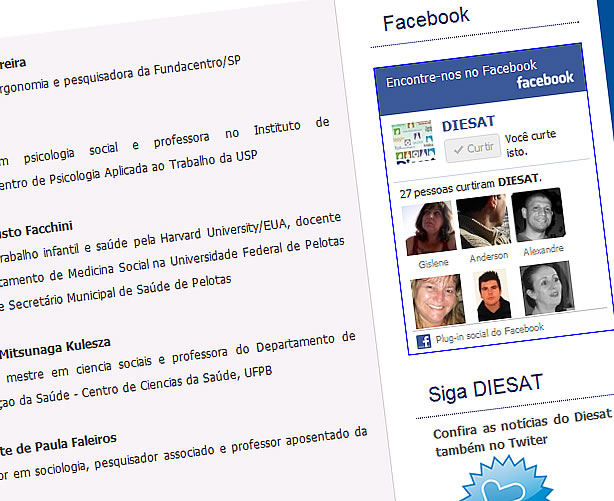Click the Harvard University/EUA text line
Viewport: 614px width, 501px height.
(x=170, y=237)
